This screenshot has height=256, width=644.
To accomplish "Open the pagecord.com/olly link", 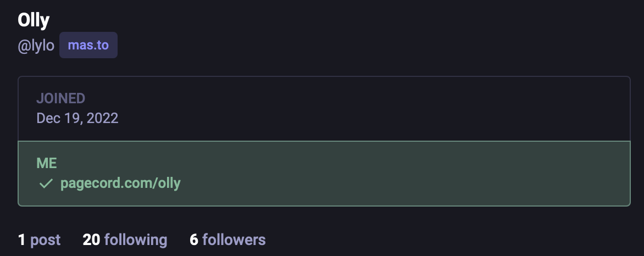I will [x=120, y=183].
